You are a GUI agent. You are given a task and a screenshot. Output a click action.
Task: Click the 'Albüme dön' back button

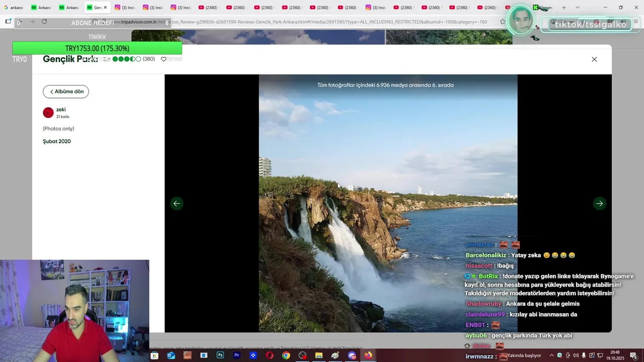[x=66, y=92]
